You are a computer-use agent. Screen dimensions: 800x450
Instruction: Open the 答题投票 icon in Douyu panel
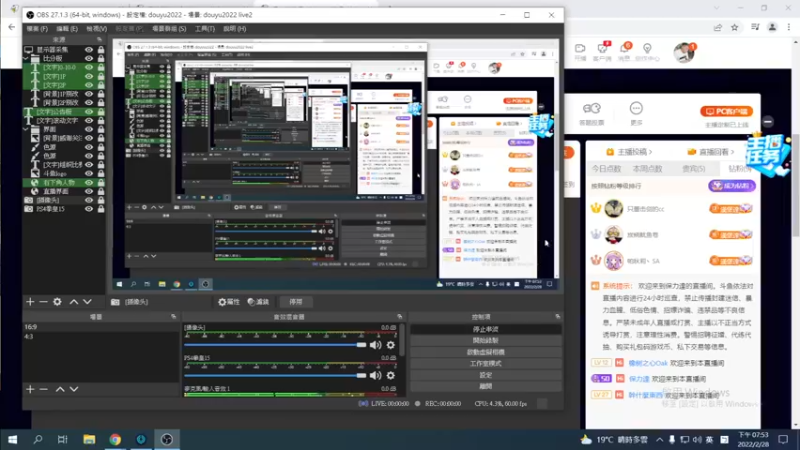[592, 108]
